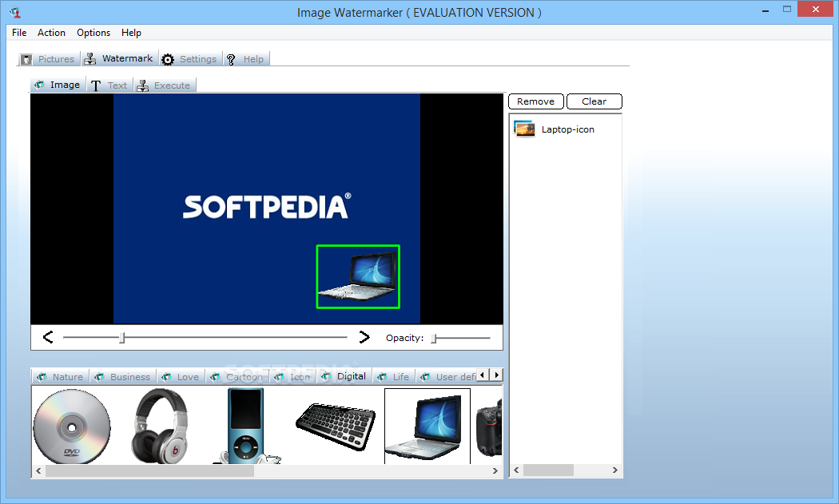The image size is (839, 504).
Task: Click clipart gallery scrollbar left arrow
Action: coord(38,470)
